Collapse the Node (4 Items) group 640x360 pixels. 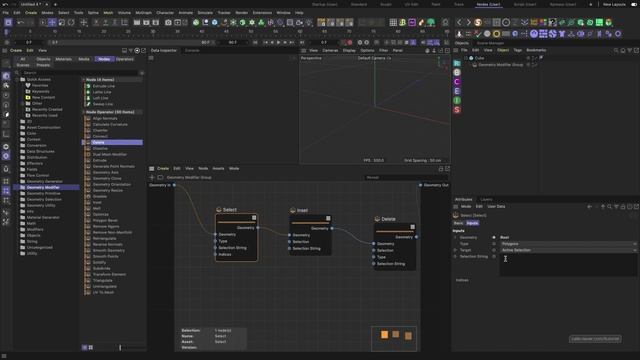point(84,80)
